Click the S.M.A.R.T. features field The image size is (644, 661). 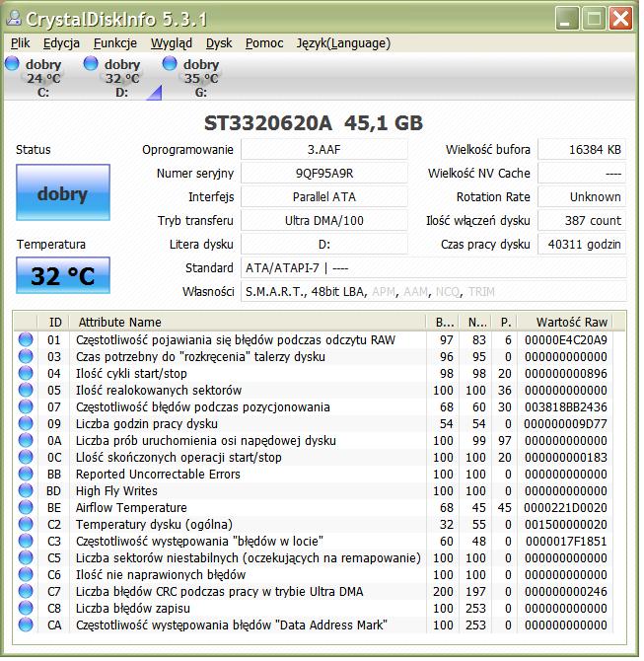(433, 292)
